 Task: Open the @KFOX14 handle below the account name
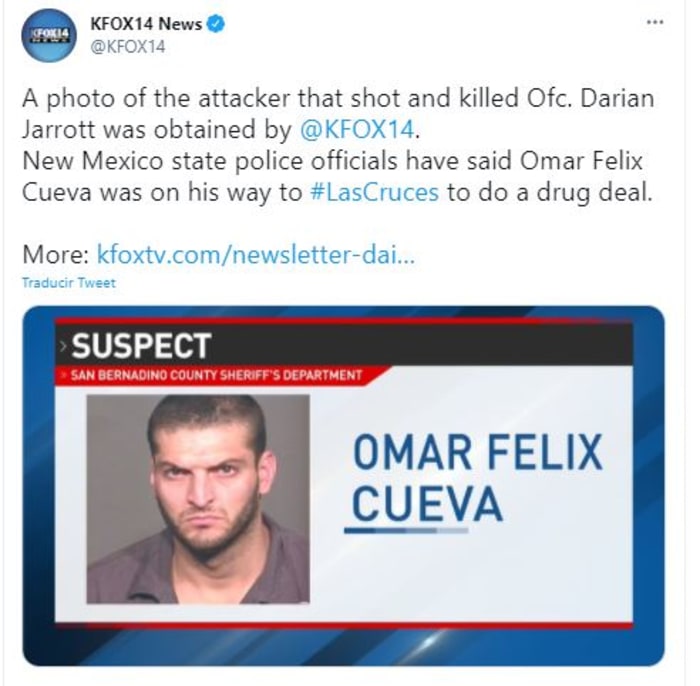128,46
